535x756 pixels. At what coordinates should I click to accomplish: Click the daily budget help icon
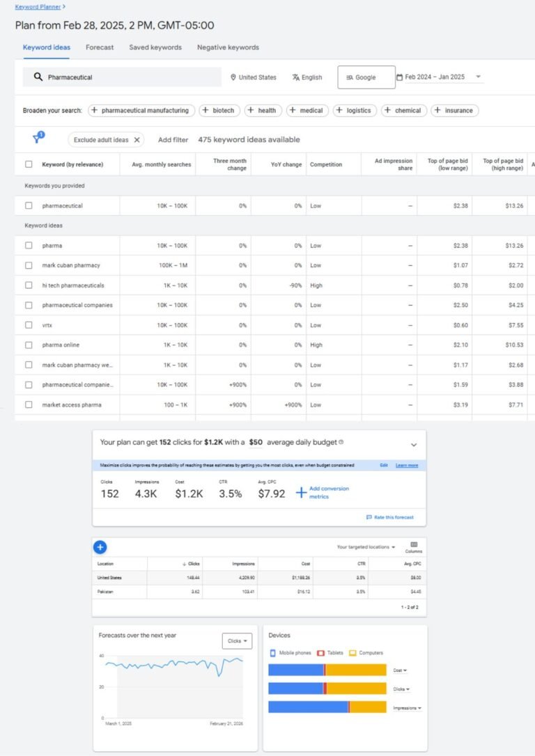tap(341, 442)
